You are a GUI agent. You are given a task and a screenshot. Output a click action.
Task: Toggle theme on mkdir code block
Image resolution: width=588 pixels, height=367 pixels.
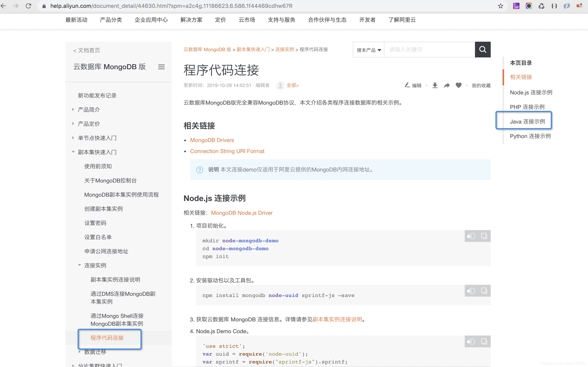pyautogui.click(x=471, y=236)
